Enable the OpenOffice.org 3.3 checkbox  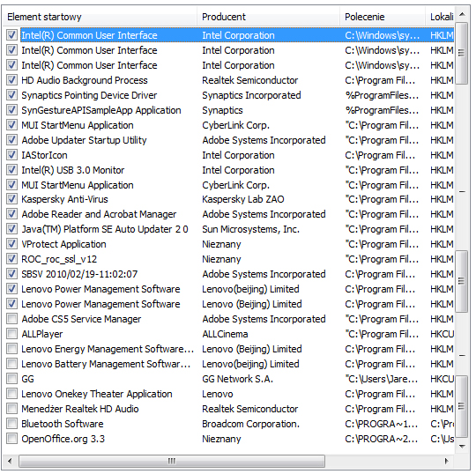pos(11,439)
